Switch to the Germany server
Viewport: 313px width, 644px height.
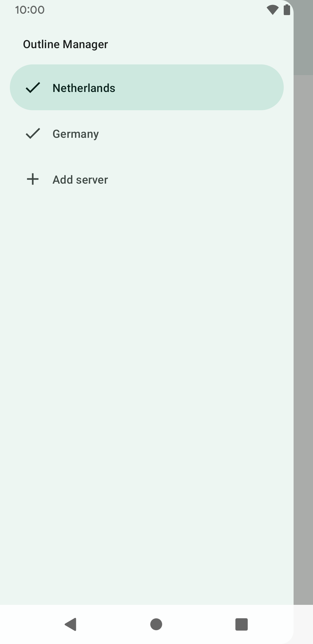[147, 133]
